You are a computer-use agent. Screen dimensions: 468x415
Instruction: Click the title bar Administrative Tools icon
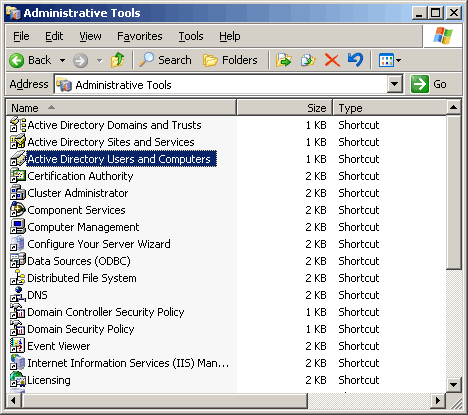(13, 13)
